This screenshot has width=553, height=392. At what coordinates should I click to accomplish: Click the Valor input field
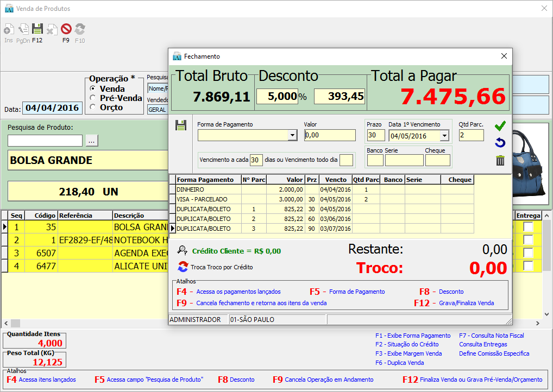(329, 135)
